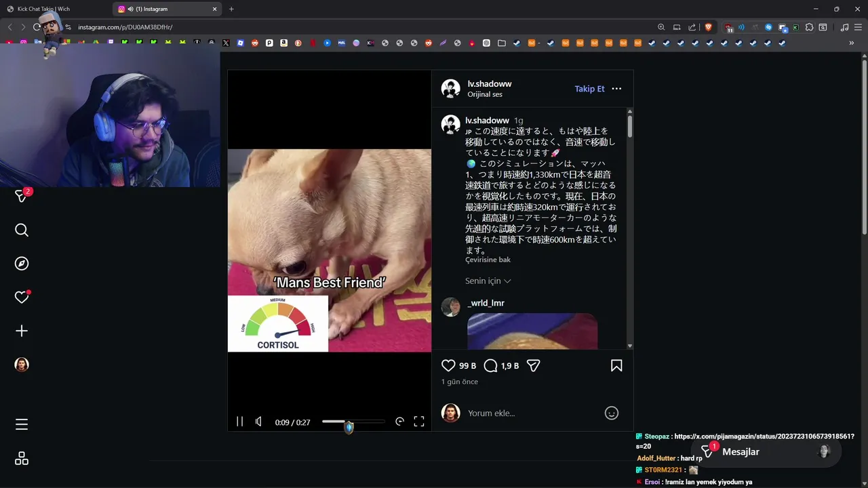
Task: Open the browser extensions puzzle icon
Action: (x=809, y=27)
